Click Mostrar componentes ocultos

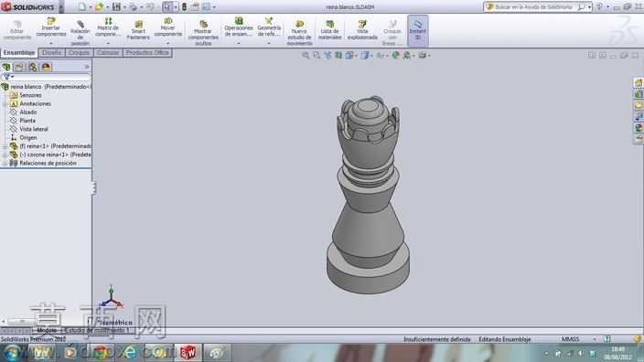coord(203,33)
